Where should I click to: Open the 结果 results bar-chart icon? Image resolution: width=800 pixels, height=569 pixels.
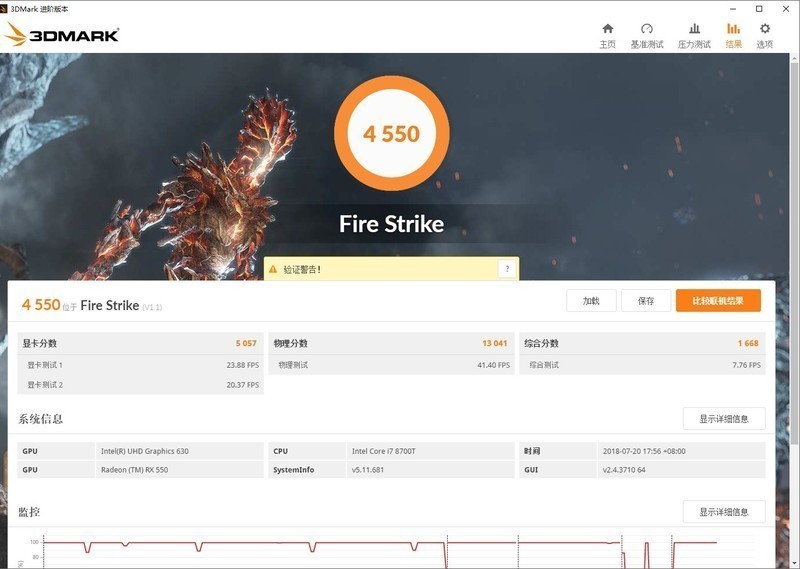coord(734,36)
